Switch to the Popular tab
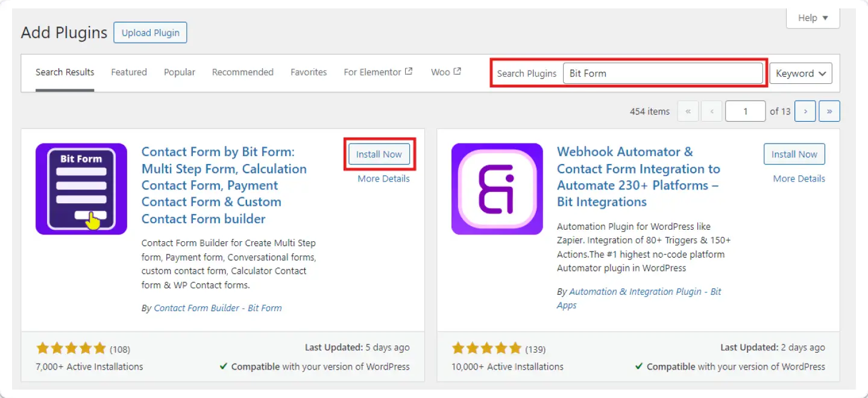868x398 pixels. (x=180, y=72)
